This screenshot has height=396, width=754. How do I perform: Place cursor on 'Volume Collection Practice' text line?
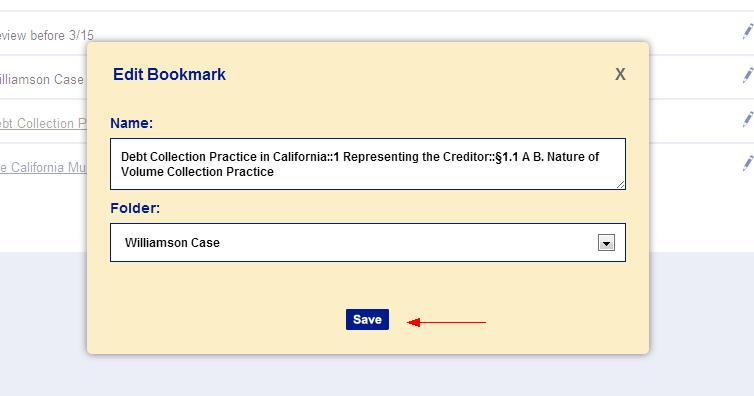coord(197,172)
